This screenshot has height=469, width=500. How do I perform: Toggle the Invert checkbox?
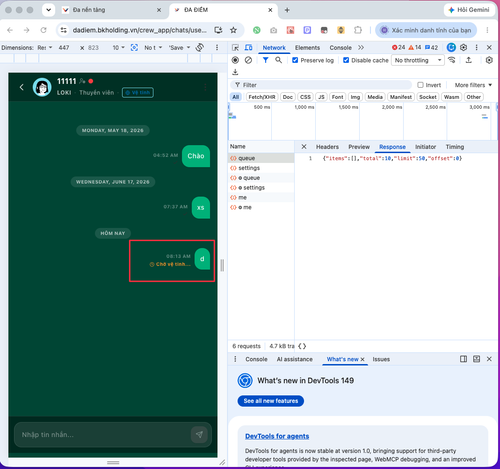pyautogui.click(x=420, y=85)
